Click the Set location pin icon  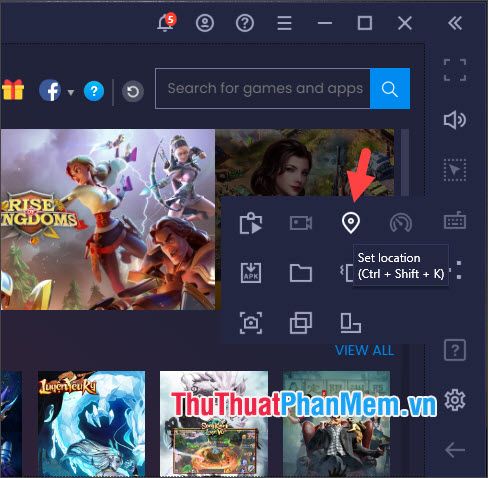(x=351, y=223)
